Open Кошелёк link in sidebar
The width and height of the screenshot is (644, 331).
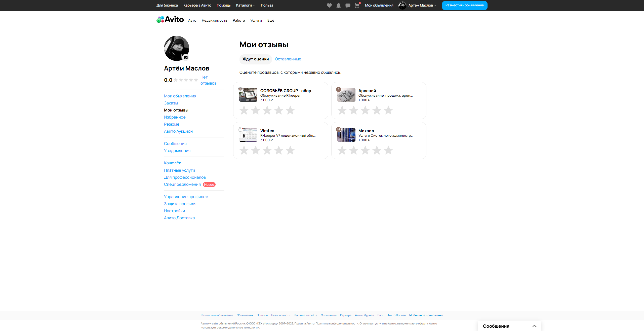(x=172, y=163)
